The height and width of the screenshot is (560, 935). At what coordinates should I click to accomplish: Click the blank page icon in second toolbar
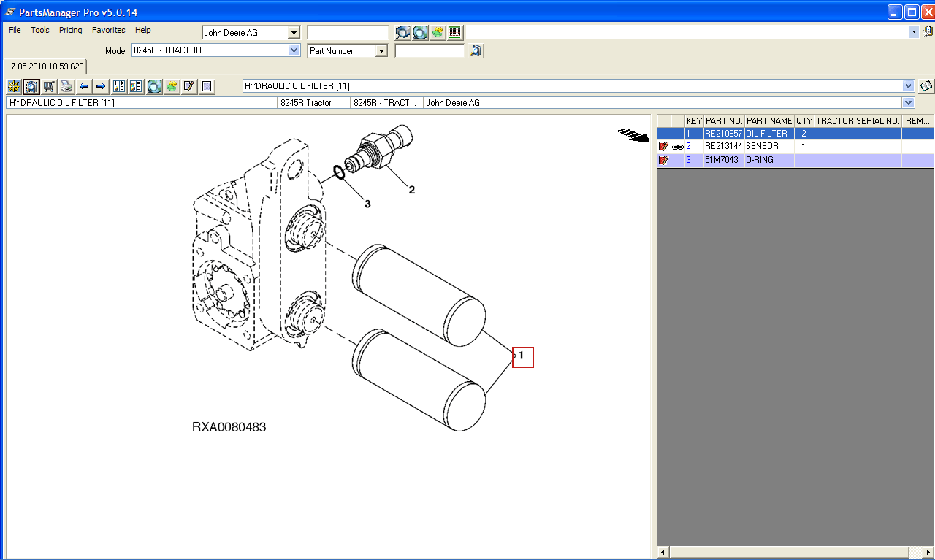(207, 86)
